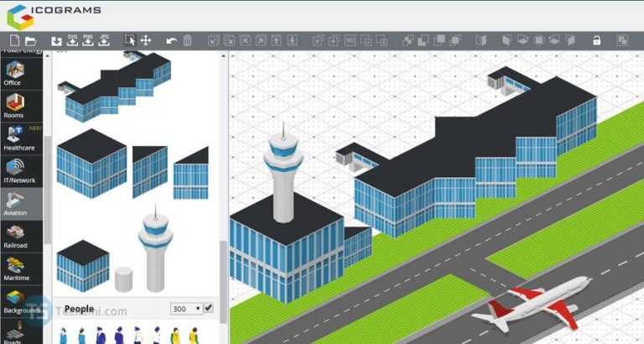Delete selection with trash icon
644x344 pixels.
point(188,40)
